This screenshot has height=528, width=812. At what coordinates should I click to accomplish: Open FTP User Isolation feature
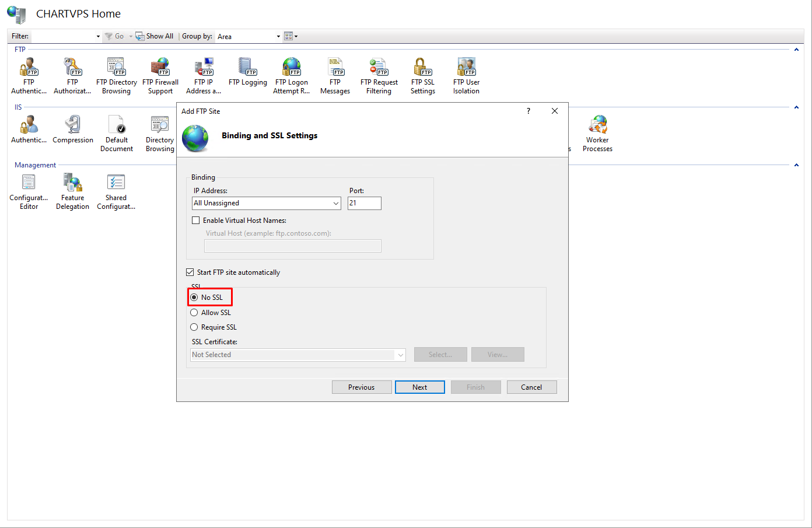coord(466,76)
